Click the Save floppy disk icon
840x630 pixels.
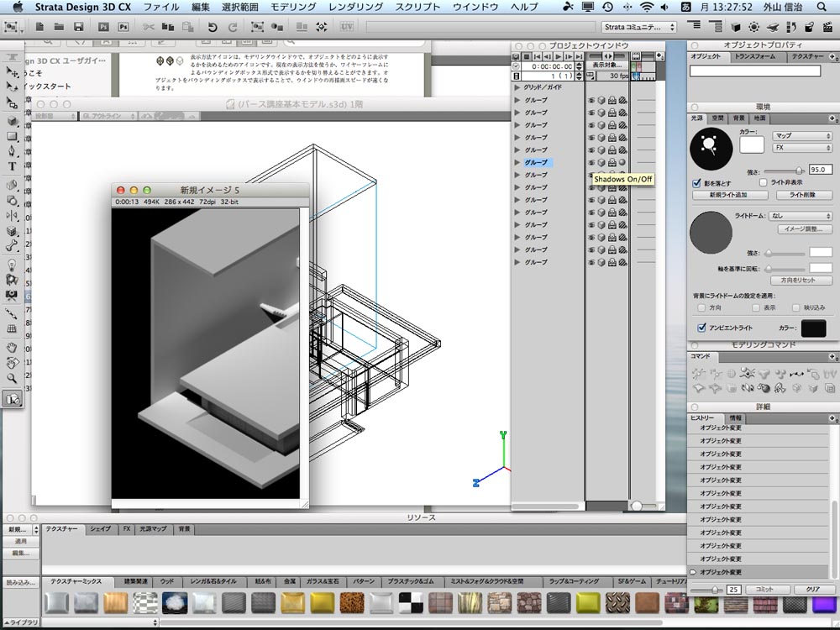(78, 27)
